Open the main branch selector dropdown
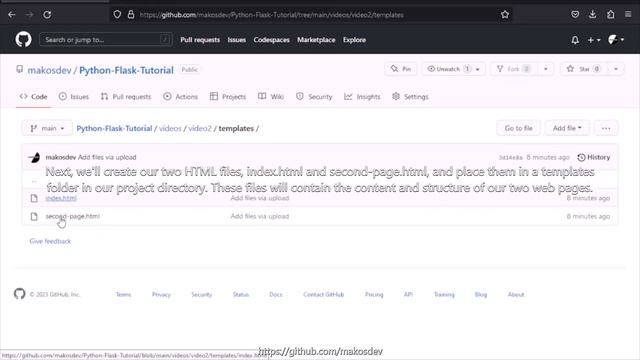This screenshot has height=360, width=640. click(47, 128)
